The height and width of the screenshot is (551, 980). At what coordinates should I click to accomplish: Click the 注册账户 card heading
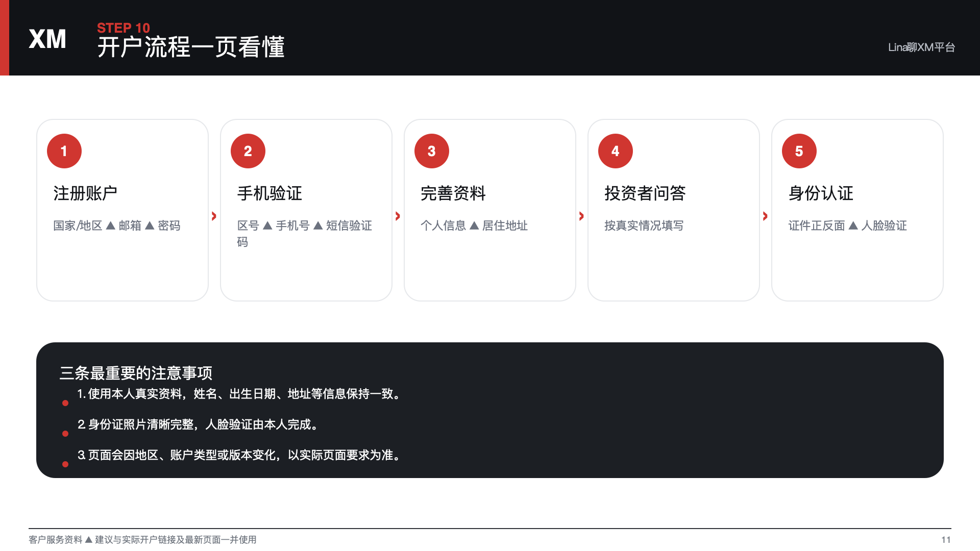point(85,193)
